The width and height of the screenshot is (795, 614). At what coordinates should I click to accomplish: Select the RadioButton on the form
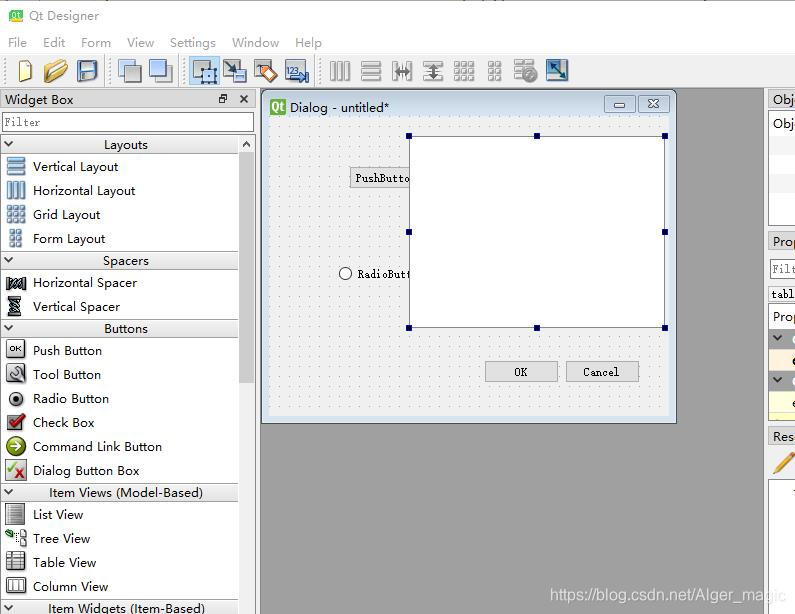point(374,274)
